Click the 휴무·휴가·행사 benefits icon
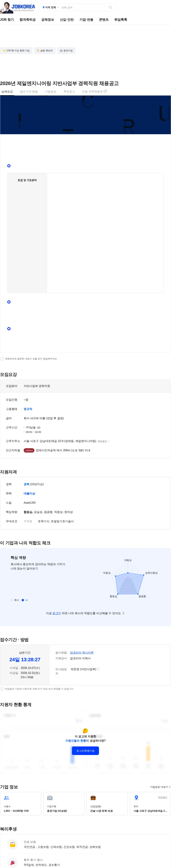 (x=13, y=862)
